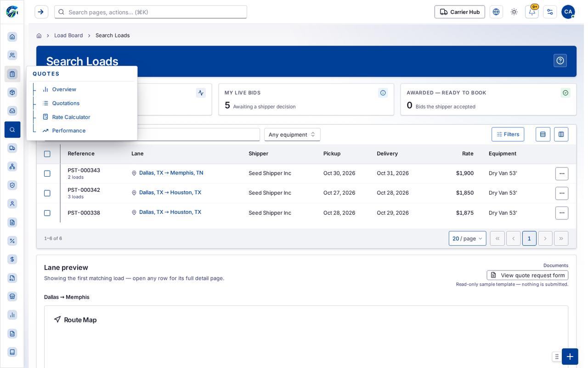
Task: Click the Carrier Hub button
Action: coord(460,12)
